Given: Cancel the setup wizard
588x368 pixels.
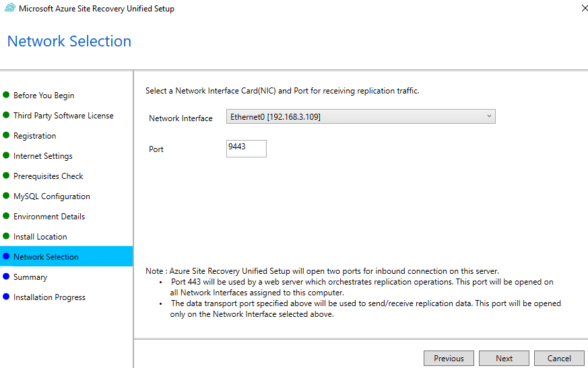Looking at the screenshot, I should (x=559, y=359).
